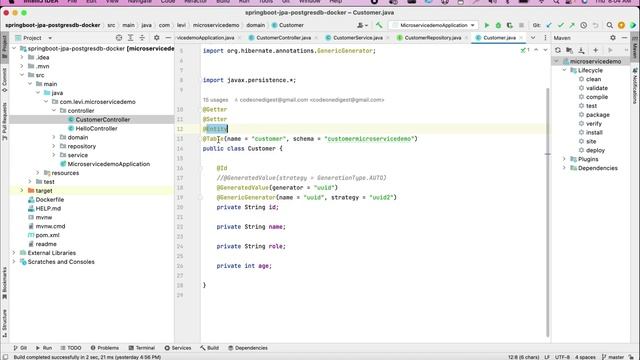Expand the repository package
The image size is (640, 360).
(54, 147)
